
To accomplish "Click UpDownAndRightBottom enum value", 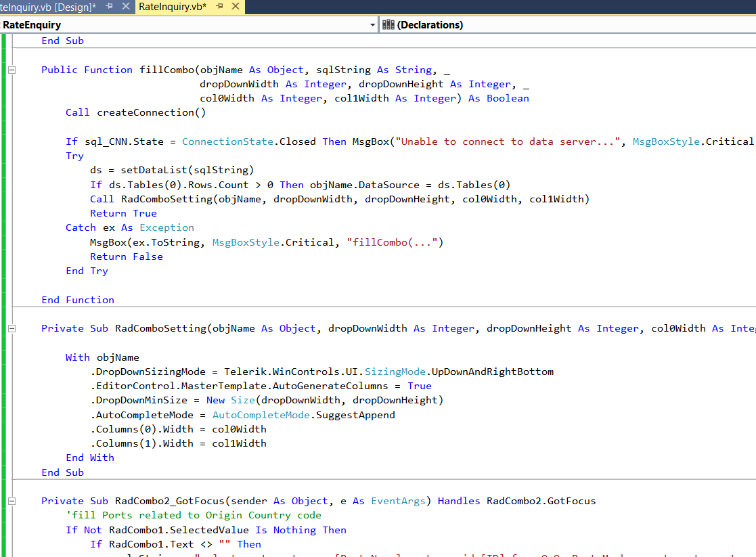I will point(492,372).
